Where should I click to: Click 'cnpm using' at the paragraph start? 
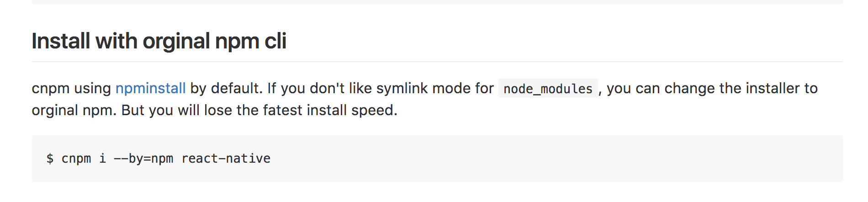tap(71, 88)
